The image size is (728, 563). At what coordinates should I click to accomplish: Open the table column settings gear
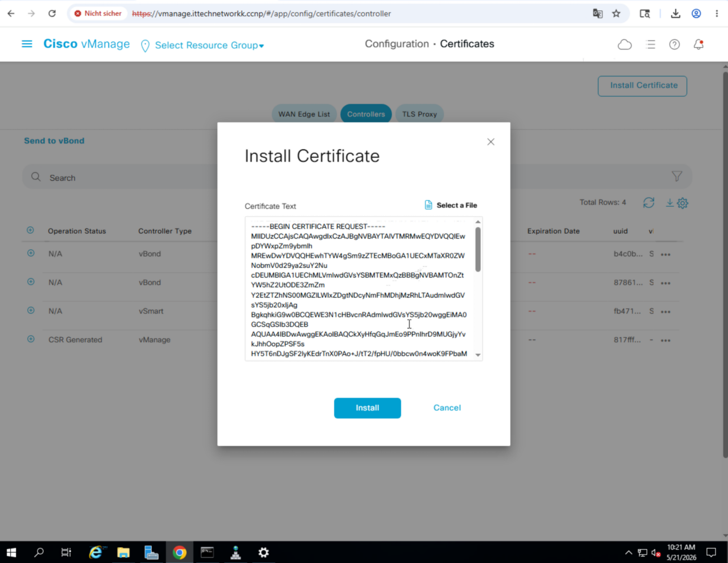pyautogui.click(x=683, y=203)
